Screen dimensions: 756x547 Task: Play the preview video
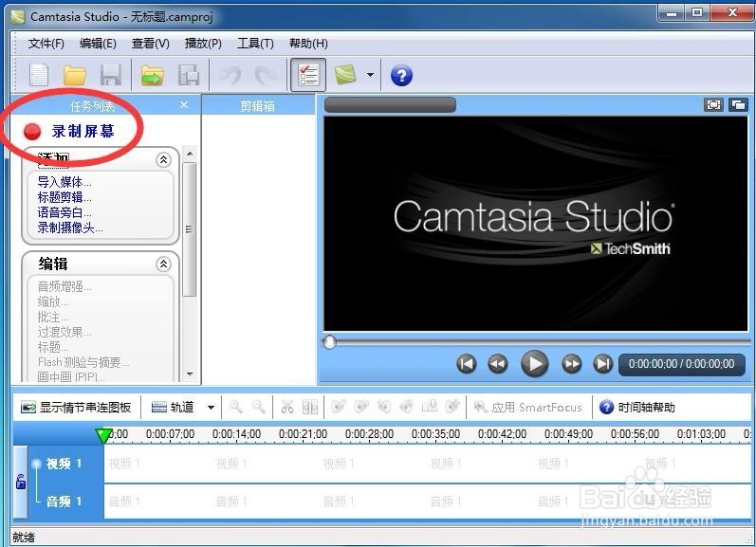(535, 363)
